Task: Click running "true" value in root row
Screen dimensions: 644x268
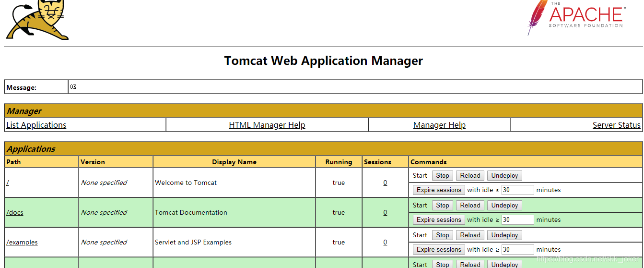Action: click(339, 183)
